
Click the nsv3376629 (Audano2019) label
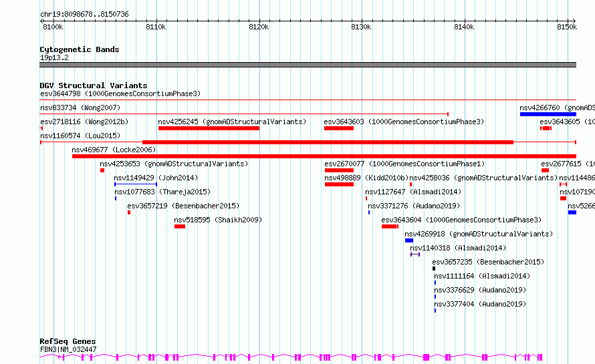point(480,290)
